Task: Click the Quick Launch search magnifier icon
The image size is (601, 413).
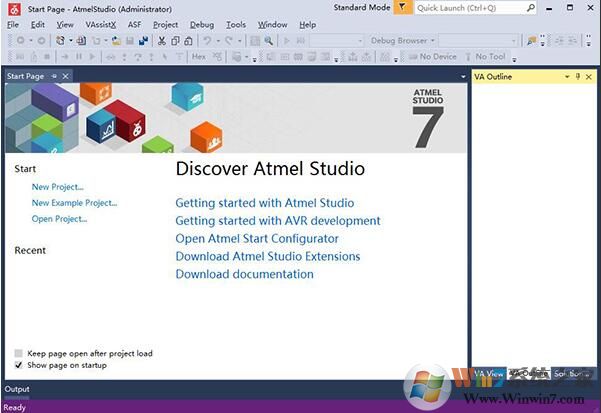Action: click(531, 8)
